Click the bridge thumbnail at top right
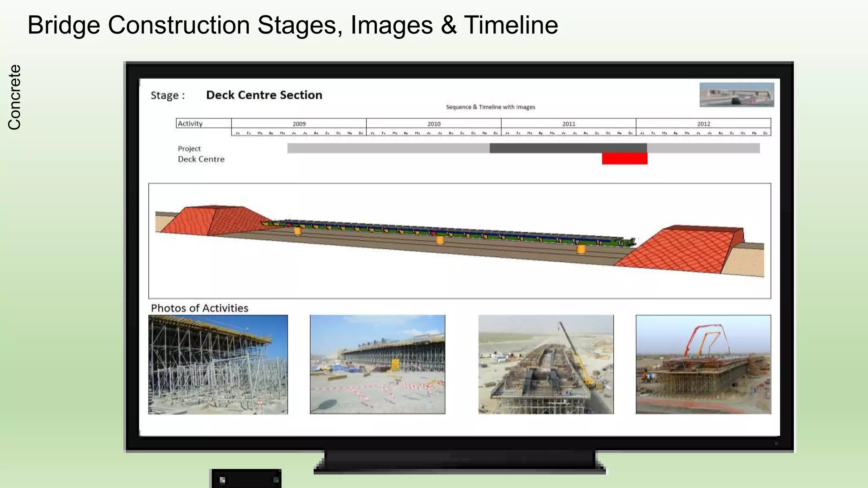 pos(737,94)
